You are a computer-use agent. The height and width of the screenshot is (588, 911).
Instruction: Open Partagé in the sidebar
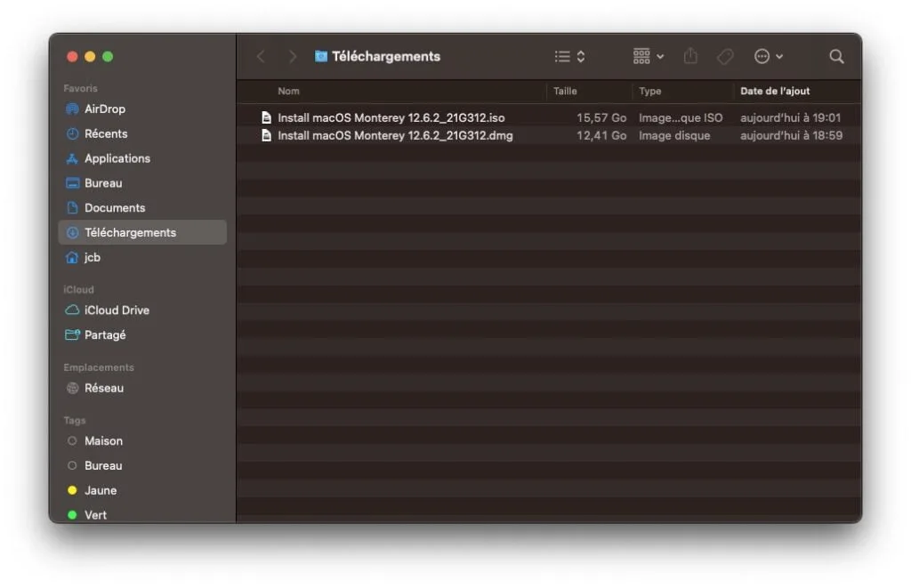pos(142,334)
